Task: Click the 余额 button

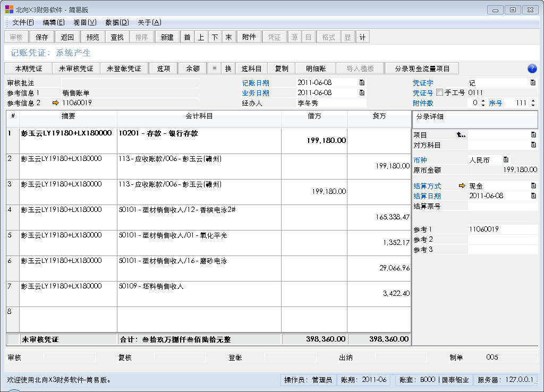Action: coord(193,69)
